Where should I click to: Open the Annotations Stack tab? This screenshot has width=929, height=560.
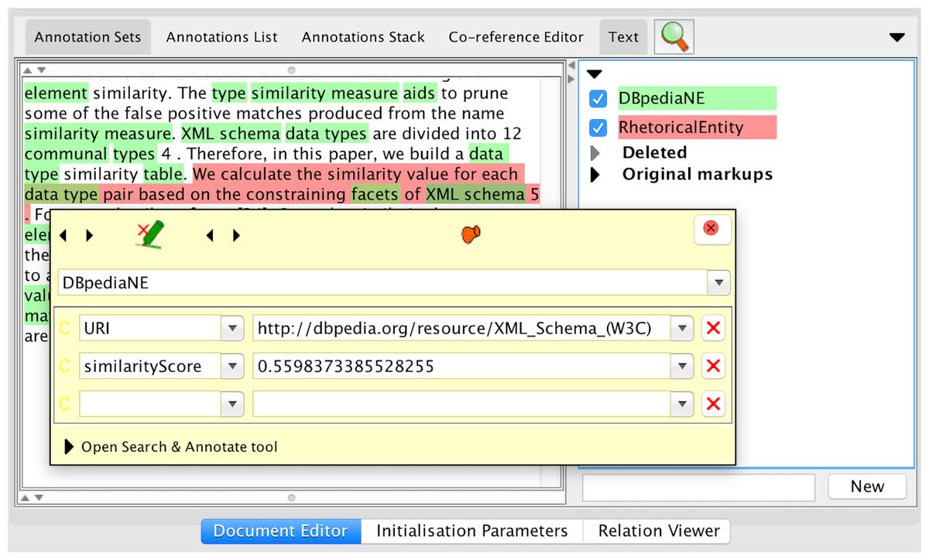tap(363, 37)
